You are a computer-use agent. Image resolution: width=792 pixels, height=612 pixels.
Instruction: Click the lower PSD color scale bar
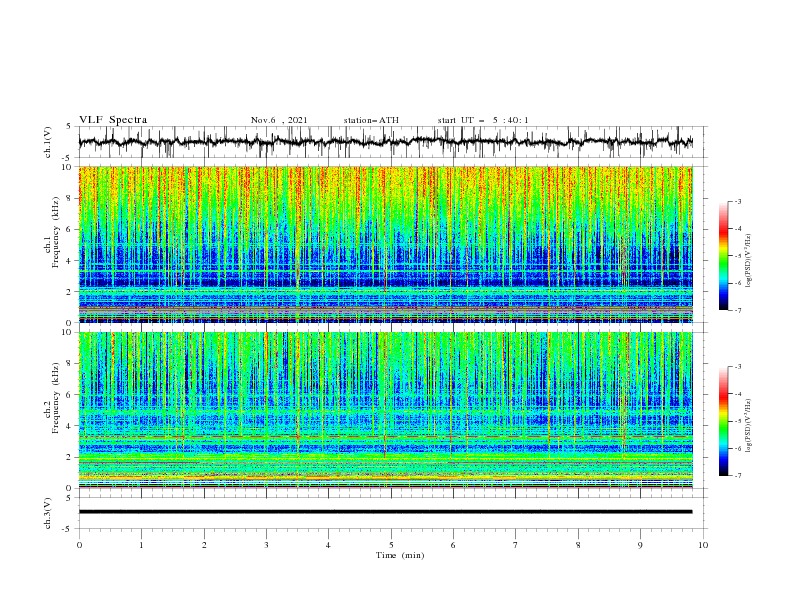click(723, 421)
